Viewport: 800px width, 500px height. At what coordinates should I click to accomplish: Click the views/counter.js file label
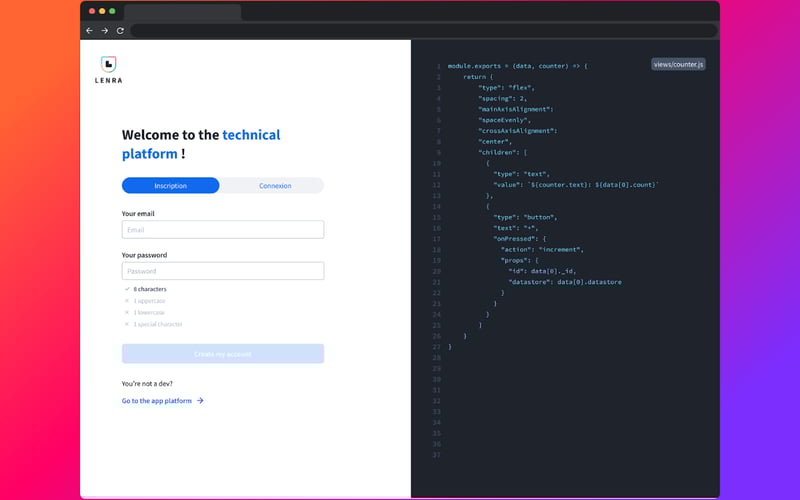click(x=678, y=64)
